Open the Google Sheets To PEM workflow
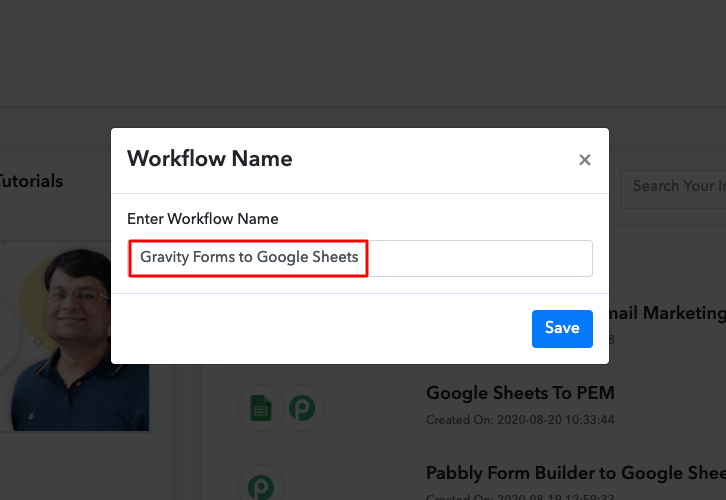 (x=520, y=392)
